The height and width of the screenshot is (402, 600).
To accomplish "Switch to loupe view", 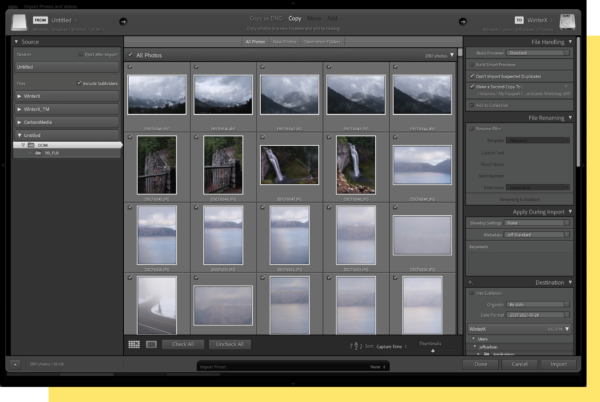I will click(151, 344).
